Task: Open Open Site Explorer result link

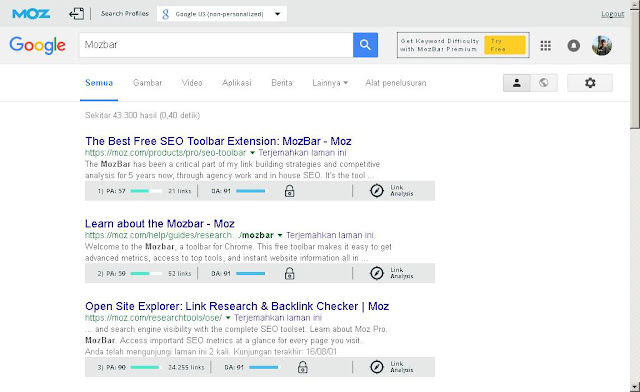Action: 237,306
